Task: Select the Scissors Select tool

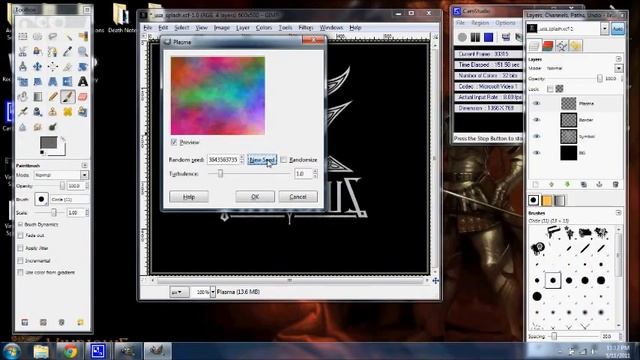Action: [x=22, y=51]
